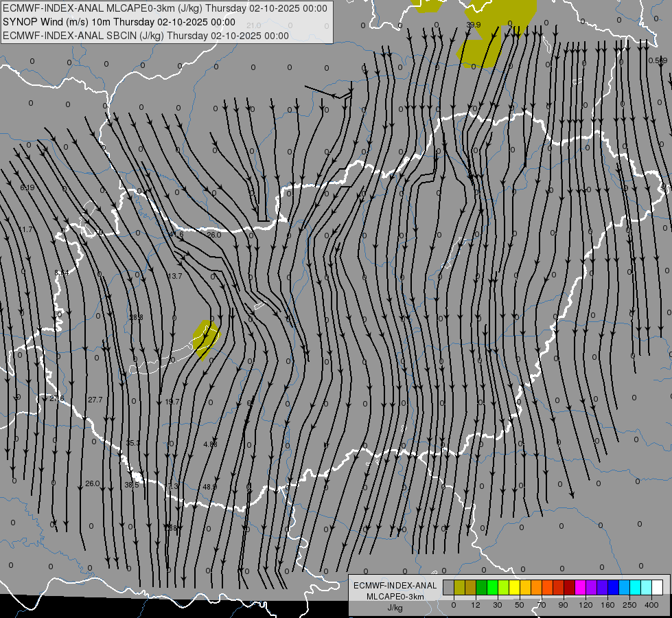The height and width of the screenshot is (618, 672).
Task: Click the white swatch at legend end
Action: click(658, 587)
